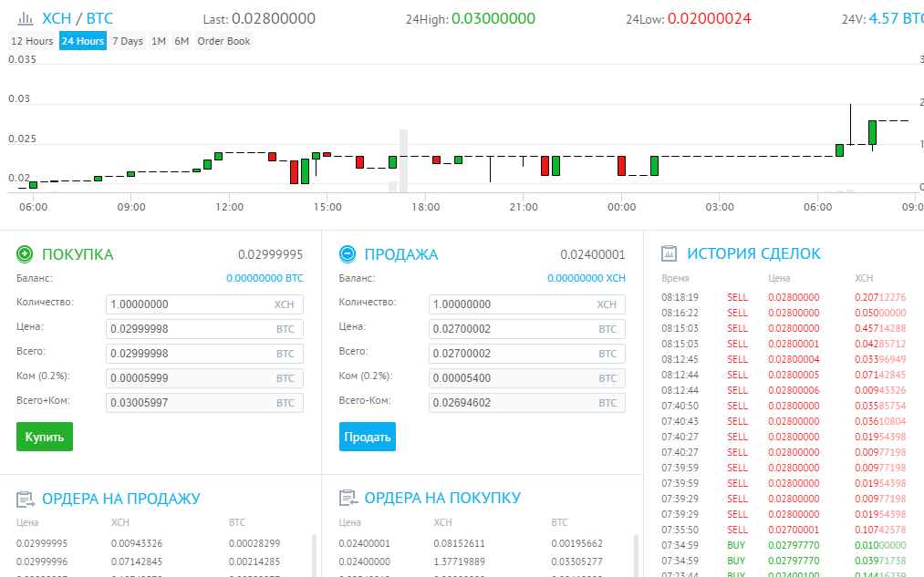Open the BTC link in the pair header
Screen dimensions: 924x577
97,17
